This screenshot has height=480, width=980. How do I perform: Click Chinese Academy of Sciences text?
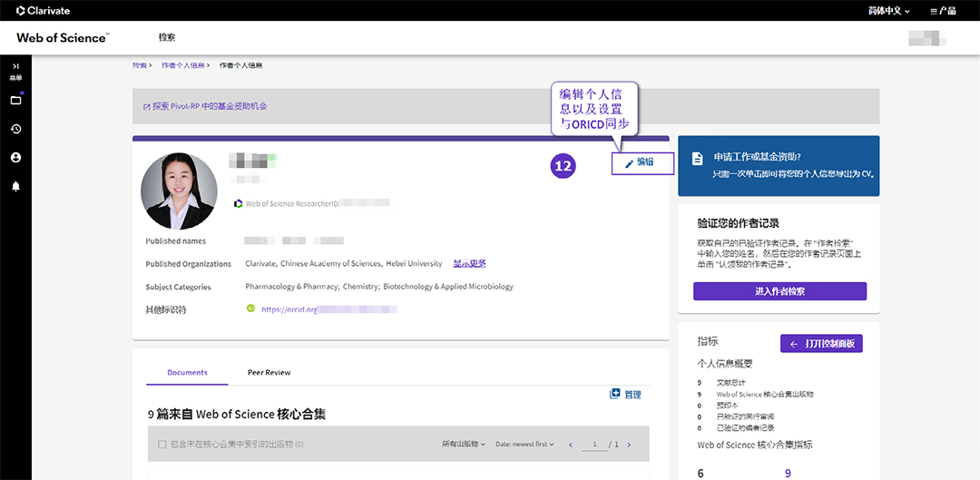click(x=330, y=264)
